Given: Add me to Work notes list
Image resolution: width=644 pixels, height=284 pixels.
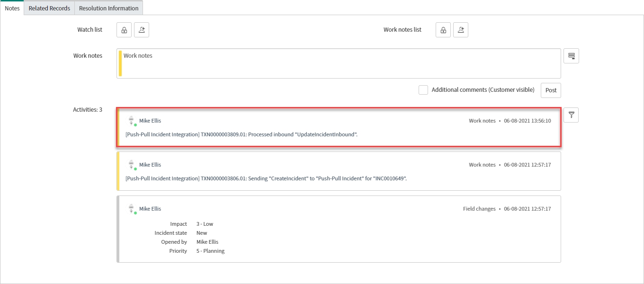Looking at the screenshot, I should coord(461,30).
